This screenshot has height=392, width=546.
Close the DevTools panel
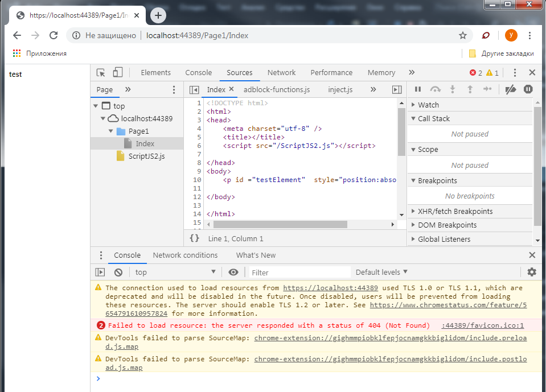click(x=532, y=72)
